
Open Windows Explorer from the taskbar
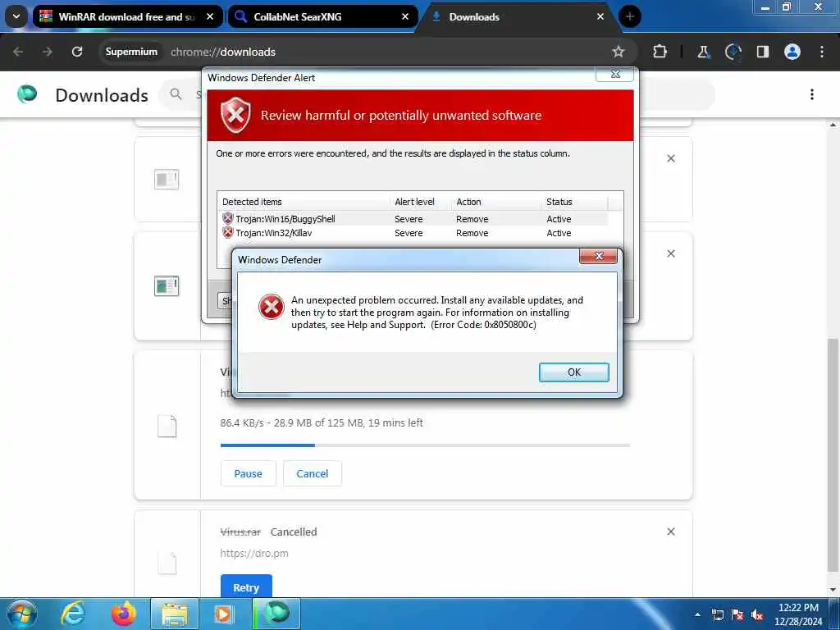(x=175, y=614)
